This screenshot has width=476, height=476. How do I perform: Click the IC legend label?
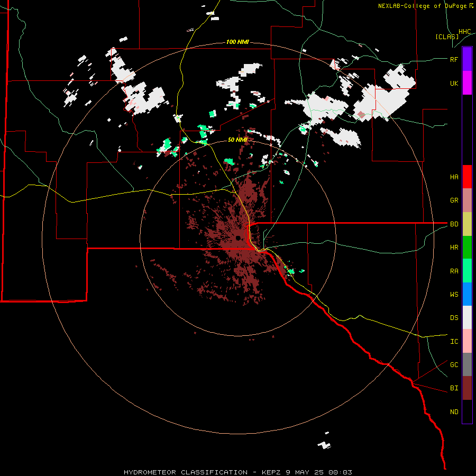(454, 342)
